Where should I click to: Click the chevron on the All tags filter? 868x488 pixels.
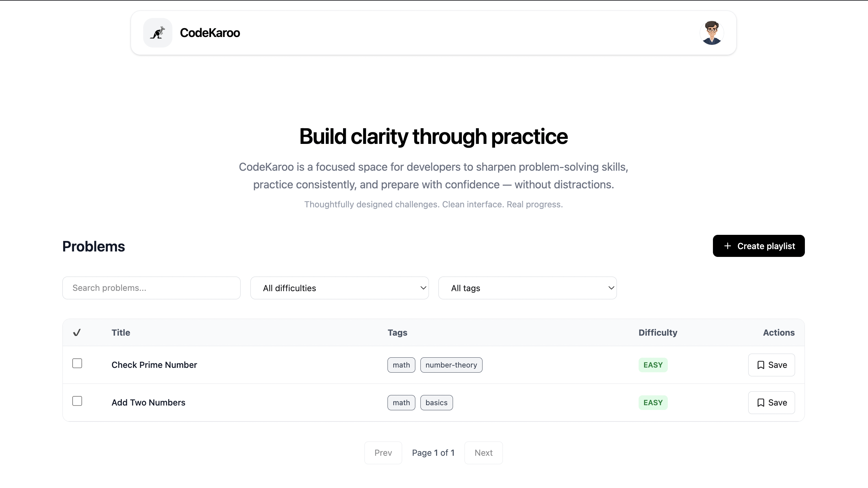tap(611, 288)
